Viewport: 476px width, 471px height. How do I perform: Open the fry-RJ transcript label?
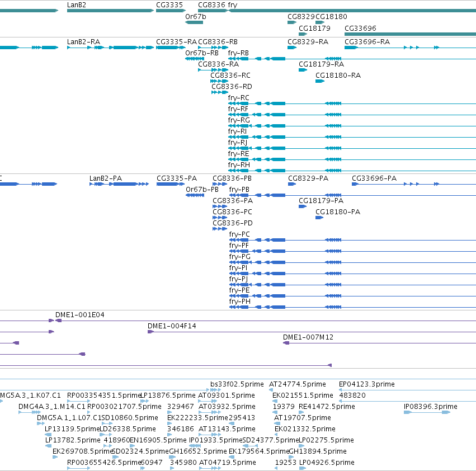(x=237, y=143)
